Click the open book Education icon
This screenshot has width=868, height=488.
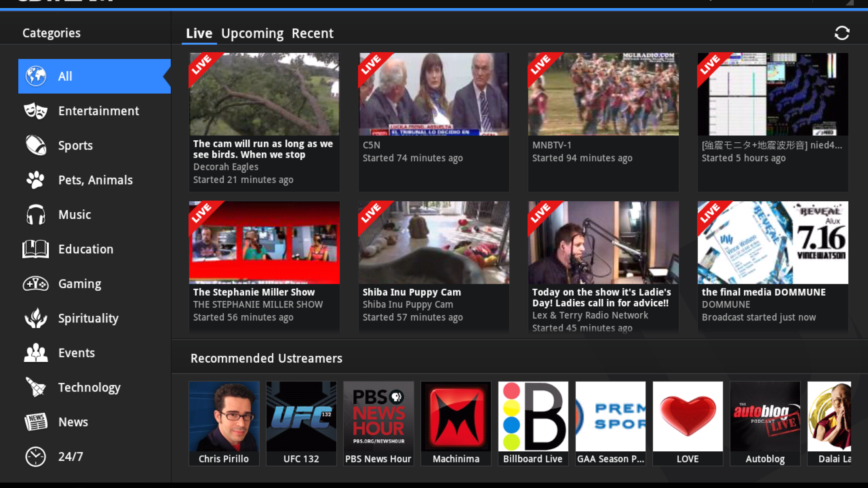pos(36,249)
